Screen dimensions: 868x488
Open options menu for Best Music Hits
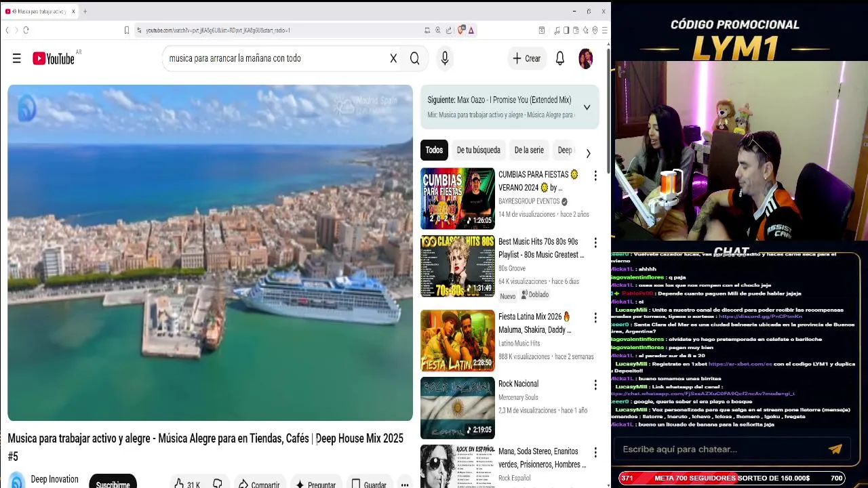pos(595,243)
